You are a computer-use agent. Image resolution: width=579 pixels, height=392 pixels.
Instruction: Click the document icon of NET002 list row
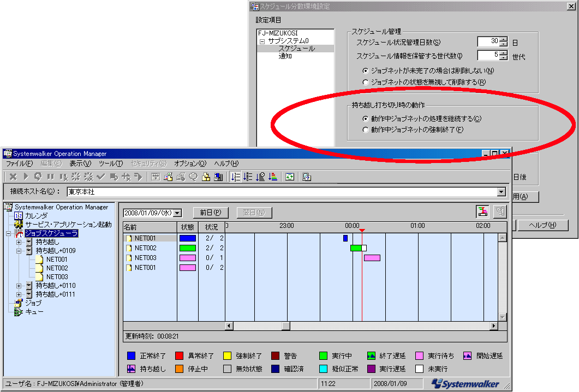pos(129,248)
